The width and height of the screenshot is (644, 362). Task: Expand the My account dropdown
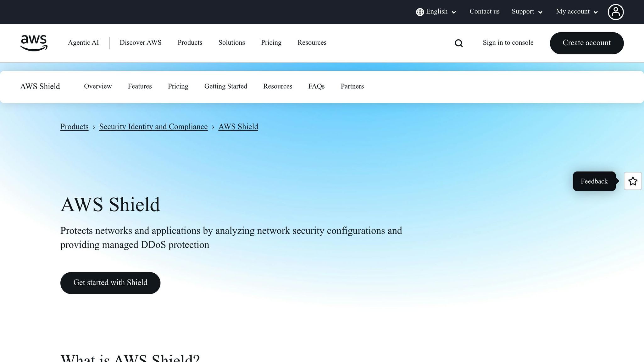[577, 12]
